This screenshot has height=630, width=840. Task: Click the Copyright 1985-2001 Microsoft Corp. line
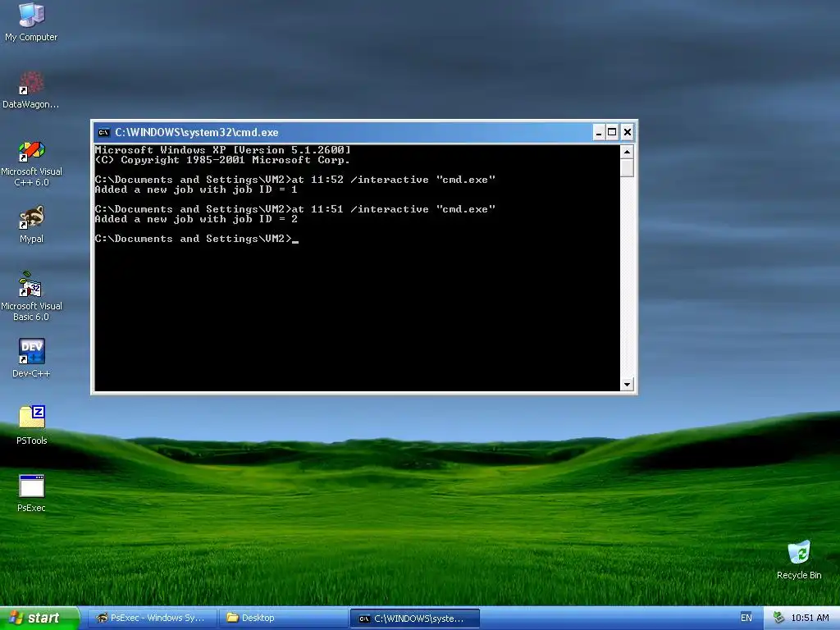[222, 160]
